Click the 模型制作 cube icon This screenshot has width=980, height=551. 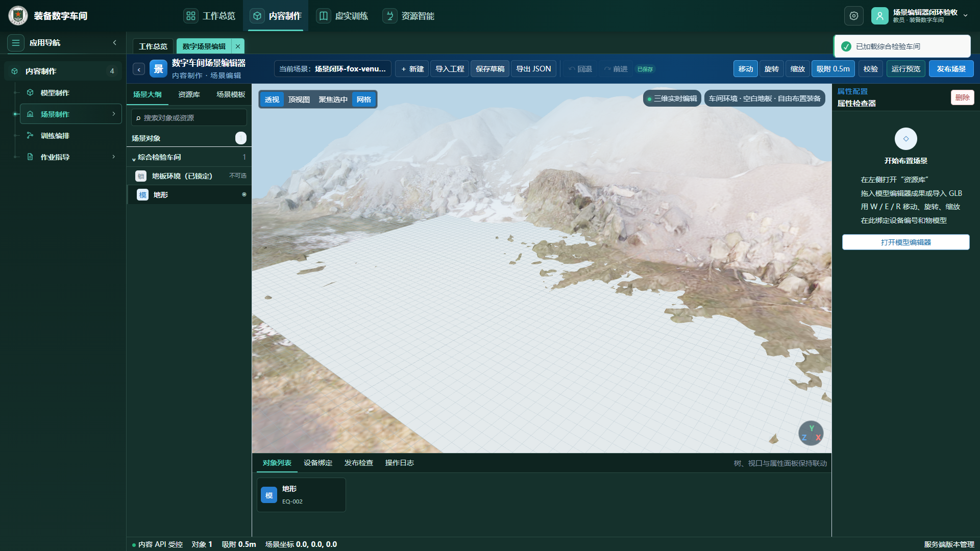point(30,93)
